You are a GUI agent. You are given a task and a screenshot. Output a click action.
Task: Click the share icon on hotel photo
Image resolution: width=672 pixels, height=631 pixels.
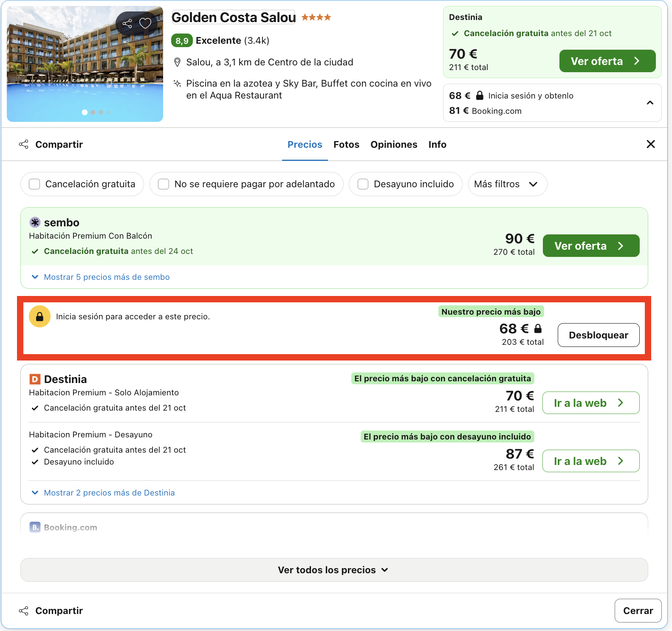pos(127,24)
